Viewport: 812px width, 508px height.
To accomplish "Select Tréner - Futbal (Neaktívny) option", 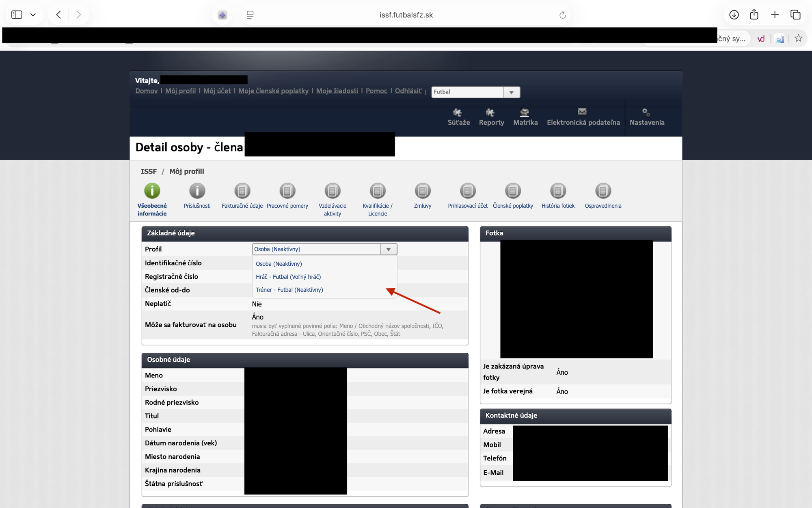I will pyautogui.click(x=289, y=290).
